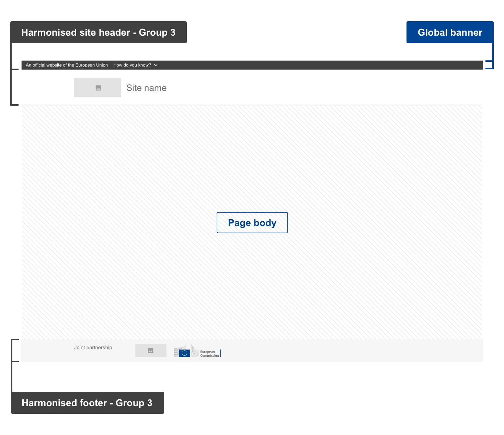Click the 'An official website of the European Union' text
The width and height of the screenshot is (504, 435).
67,65
